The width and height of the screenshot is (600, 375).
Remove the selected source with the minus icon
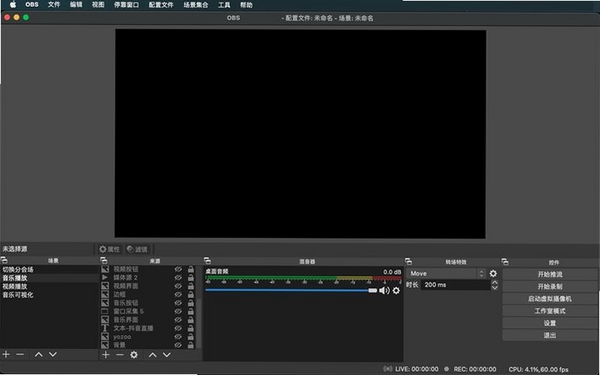120,355
